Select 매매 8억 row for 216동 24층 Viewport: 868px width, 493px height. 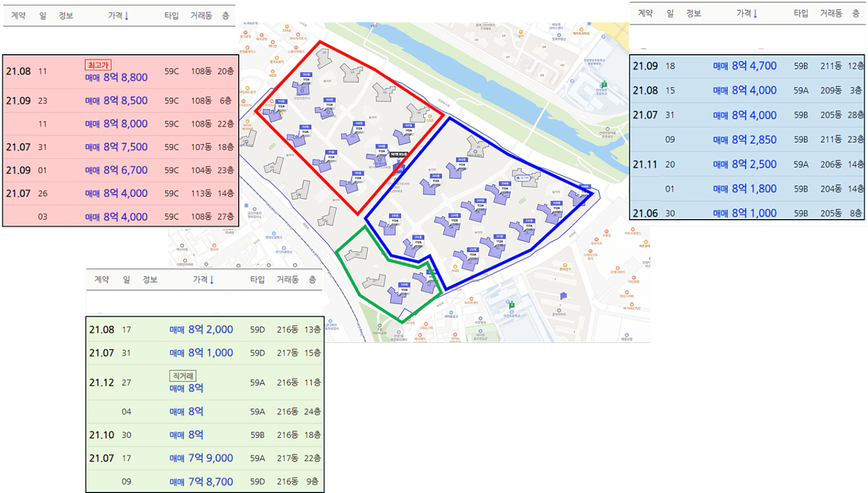click(205, 411)
